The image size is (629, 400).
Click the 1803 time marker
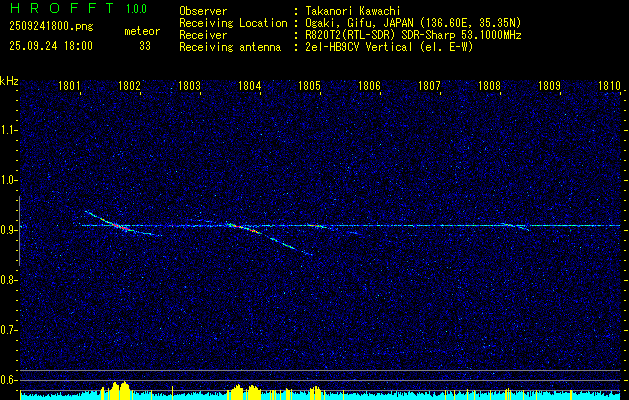(x=189, y=86)
